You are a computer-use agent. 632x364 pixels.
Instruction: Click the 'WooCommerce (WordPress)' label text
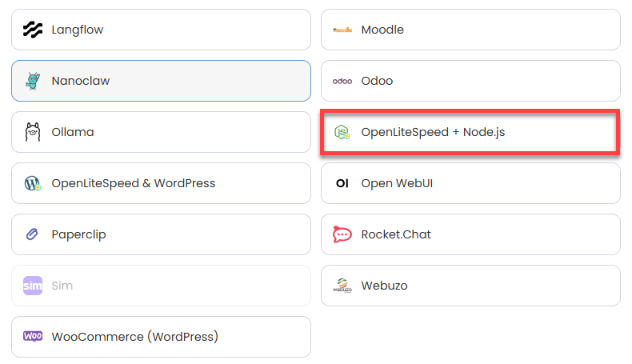click(x=135, y=337)
